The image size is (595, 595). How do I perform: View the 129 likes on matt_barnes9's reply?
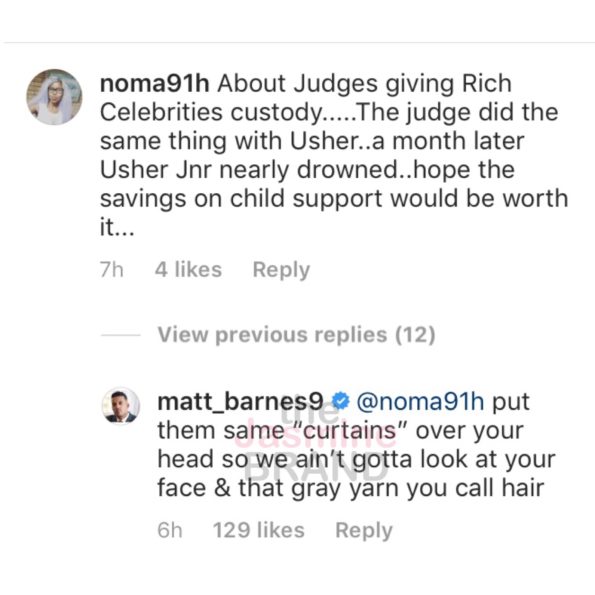tap(259, 530)
